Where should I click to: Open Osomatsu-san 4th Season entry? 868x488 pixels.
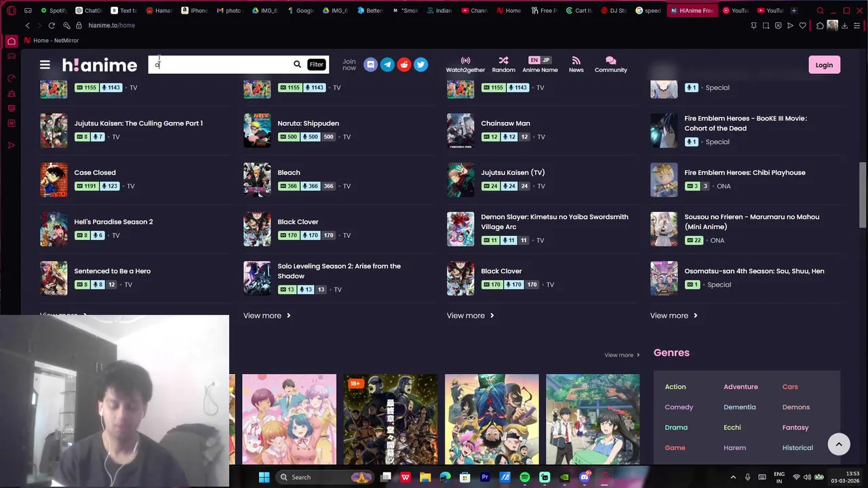click(754, 271)
